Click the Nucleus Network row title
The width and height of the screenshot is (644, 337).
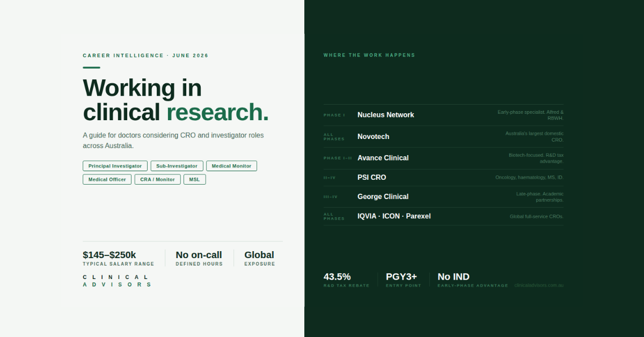(386, 115)
